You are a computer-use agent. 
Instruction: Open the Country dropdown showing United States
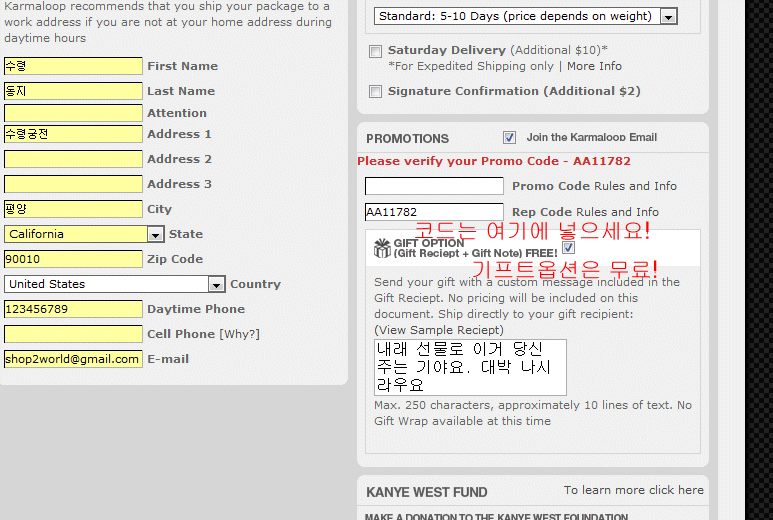114,284
